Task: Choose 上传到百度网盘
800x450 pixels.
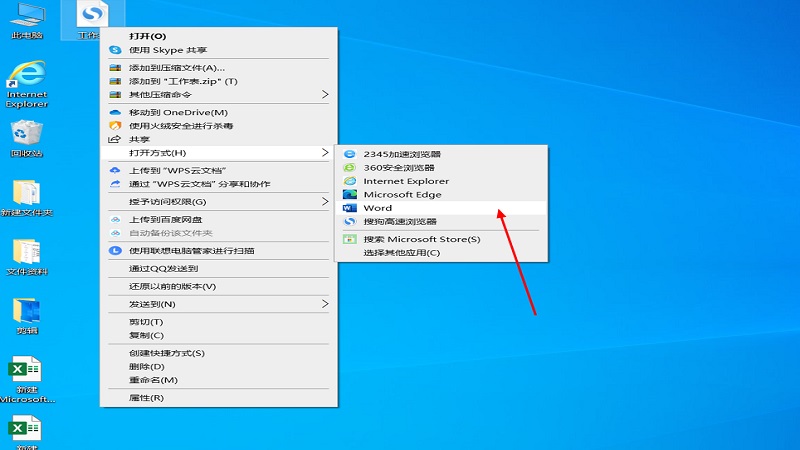Action: point(218,219)
